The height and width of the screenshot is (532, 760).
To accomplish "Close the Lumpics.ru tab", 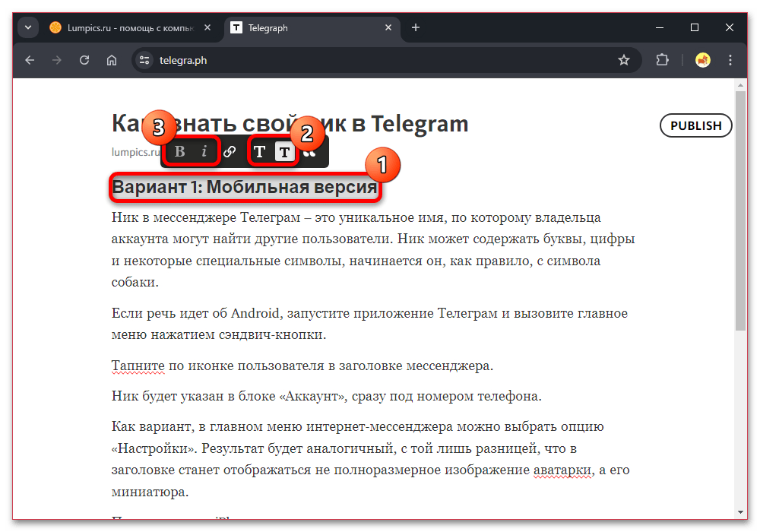I will tap(207, 27).
